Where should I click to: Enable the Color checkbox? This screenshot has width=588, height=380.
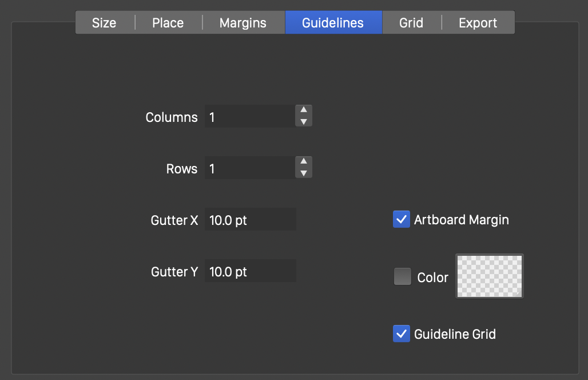[x=403, y=277]
